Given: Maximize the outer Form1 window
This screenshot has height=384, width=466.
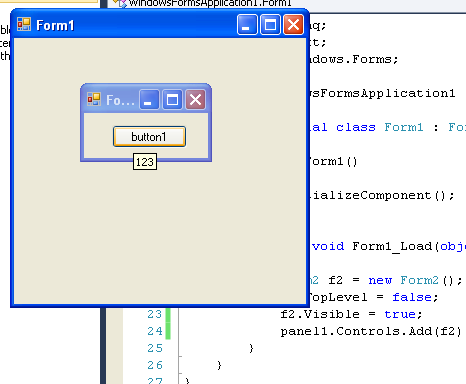Looking at the screenshot, I should point(270,24).
